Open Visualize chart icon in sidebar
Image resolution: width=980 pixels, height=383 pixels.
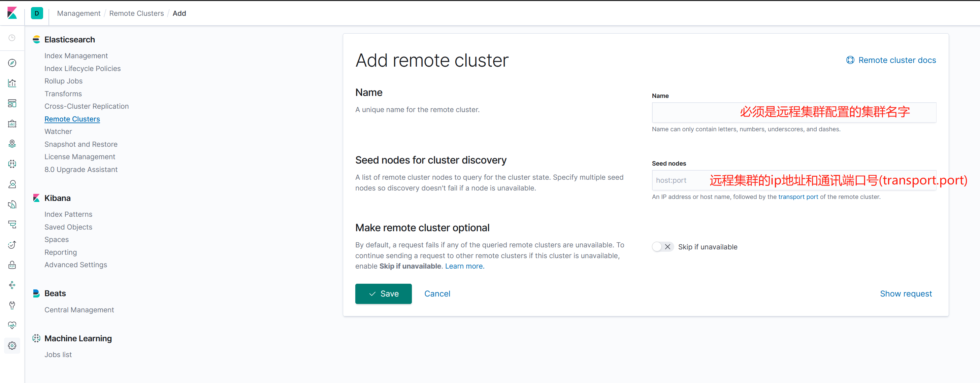click(12, 83)
